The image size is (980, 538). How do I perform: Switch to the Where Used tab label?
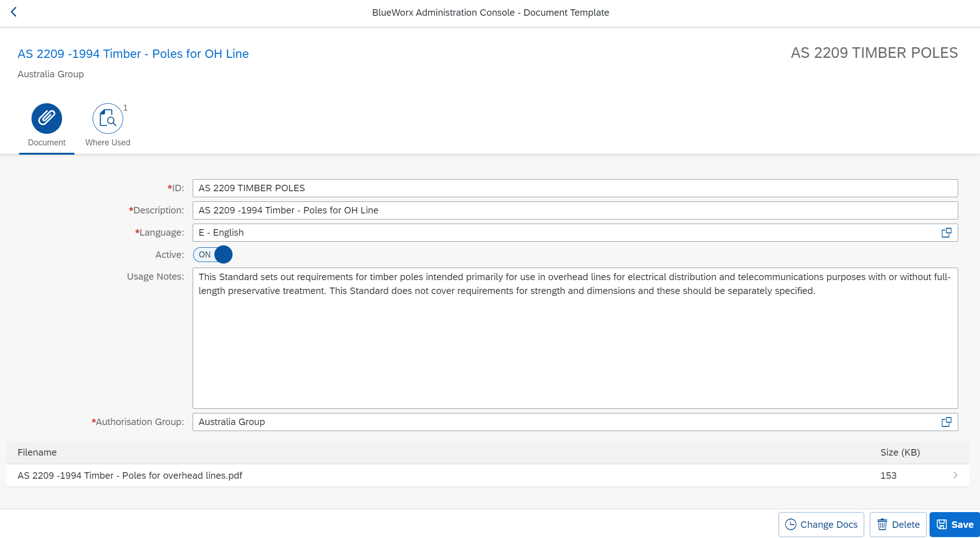click(x=108, y=143)
